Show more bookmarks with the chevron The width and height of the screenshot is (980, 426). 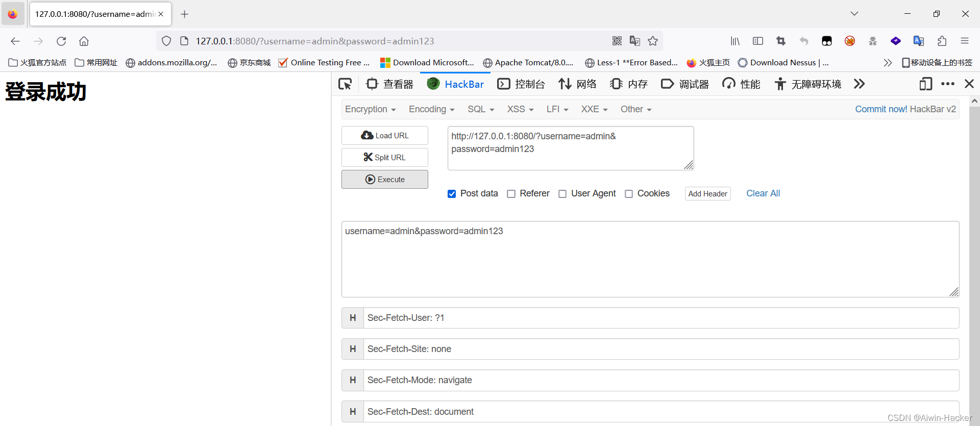[x=888, y=62]
